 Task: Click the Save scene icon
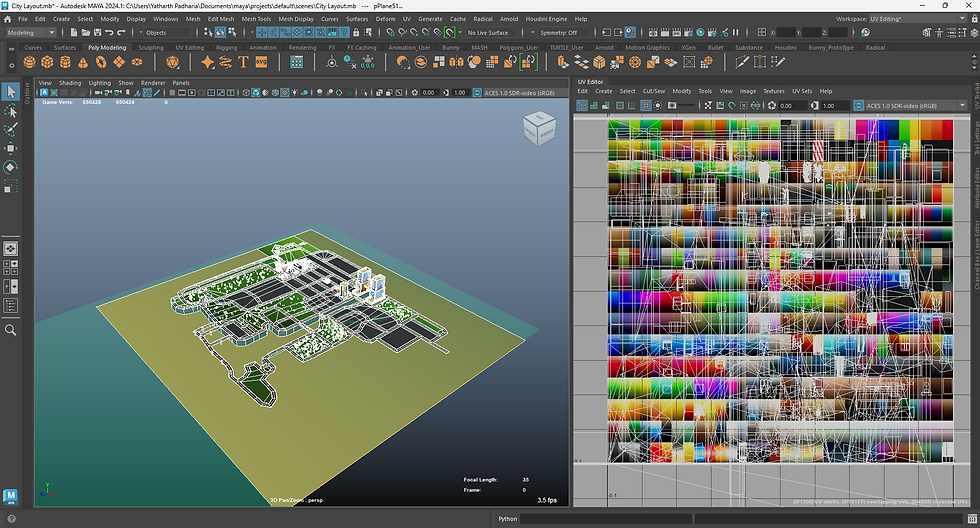(97, 32)
